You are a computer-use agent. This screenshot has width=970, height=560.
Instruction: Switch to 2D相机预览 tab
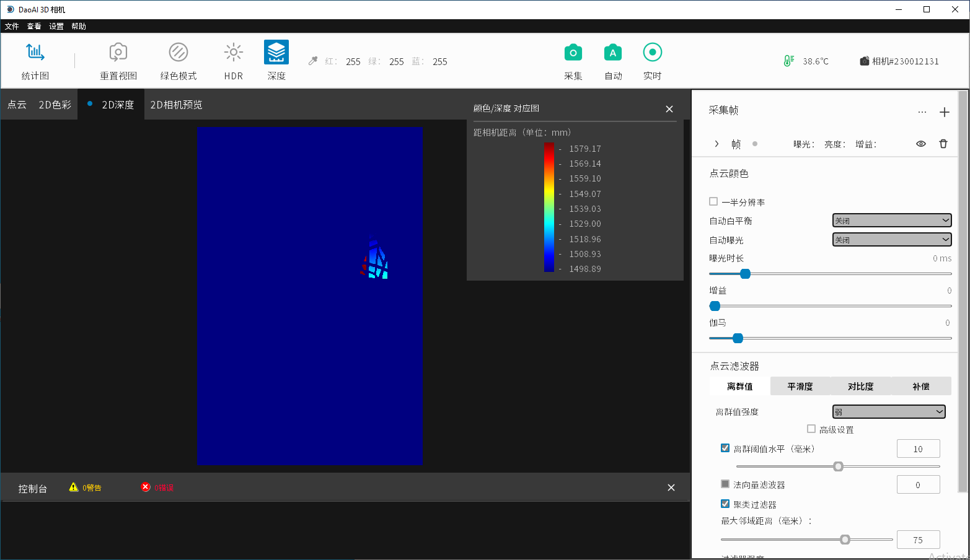[x=177, y=105]
